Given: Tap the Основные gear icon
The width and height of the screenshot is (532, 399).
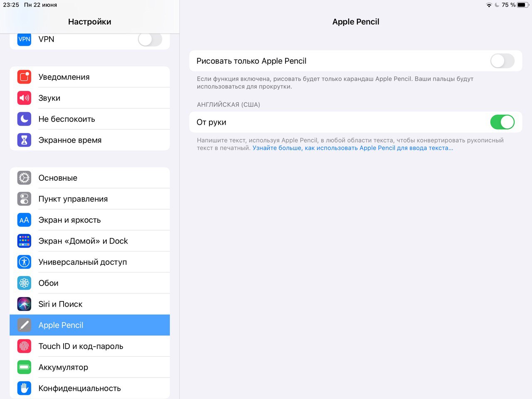Looking at the screenshot, I should pyautogui.click(x=24, y=178).
